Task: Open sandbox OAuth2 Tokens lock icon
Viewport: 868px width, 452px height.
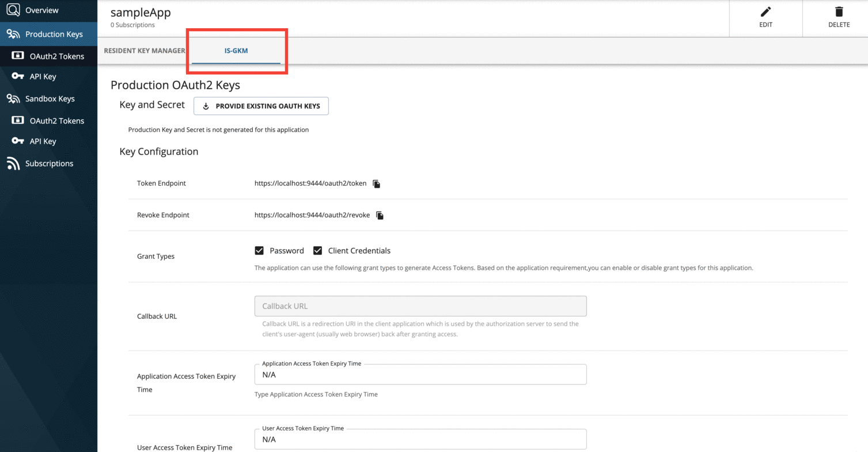Action: (18, 120)
